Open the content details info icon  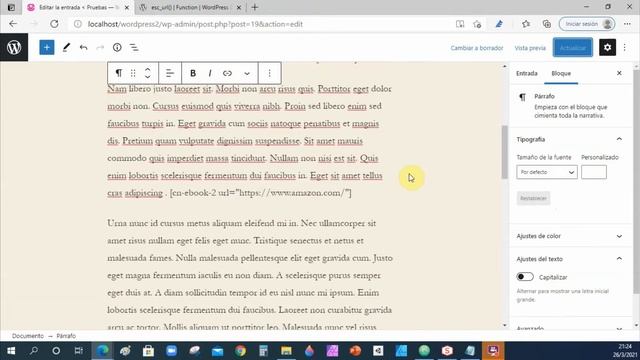pos(117,47)
